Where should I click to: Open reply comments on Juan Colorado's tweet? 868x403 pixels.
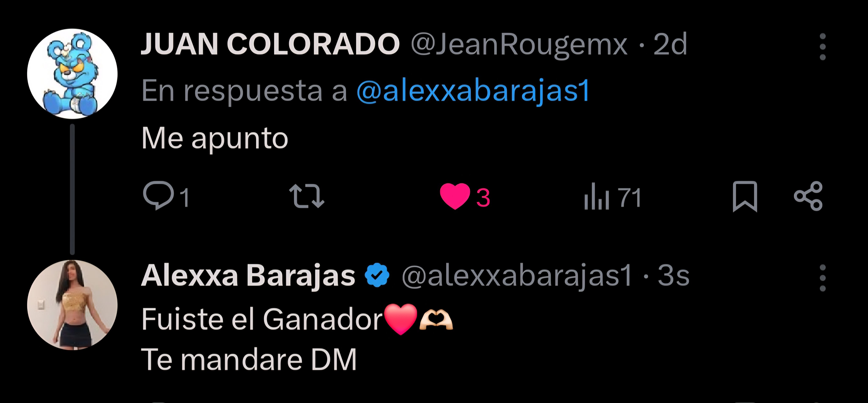(x=166, y=196)
